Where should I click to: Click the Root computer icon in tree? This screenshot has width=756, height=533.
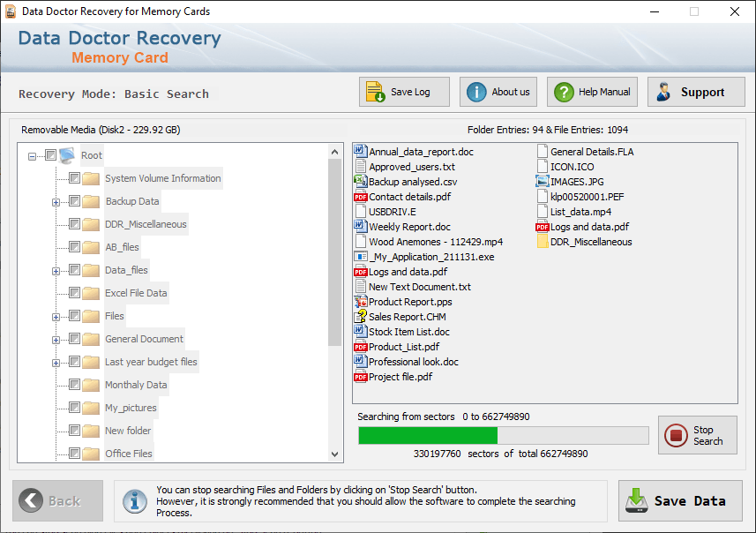[x=67, y=155]
